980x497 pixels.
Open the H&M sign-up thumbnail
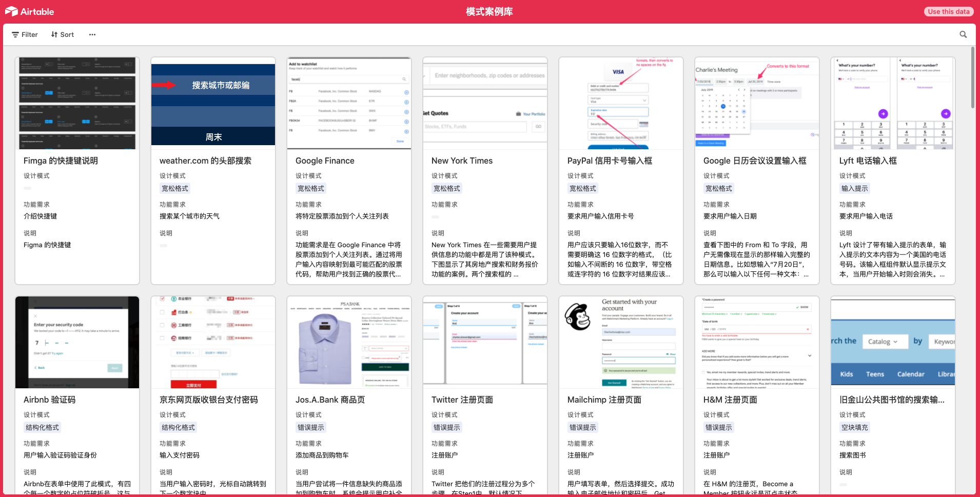(757, 342)
